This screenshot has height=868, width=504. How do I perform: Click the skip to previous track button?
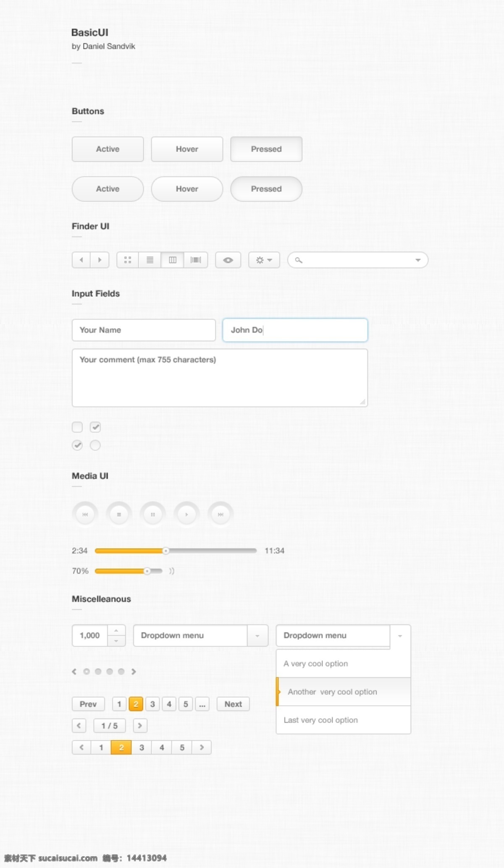(85, 514)
